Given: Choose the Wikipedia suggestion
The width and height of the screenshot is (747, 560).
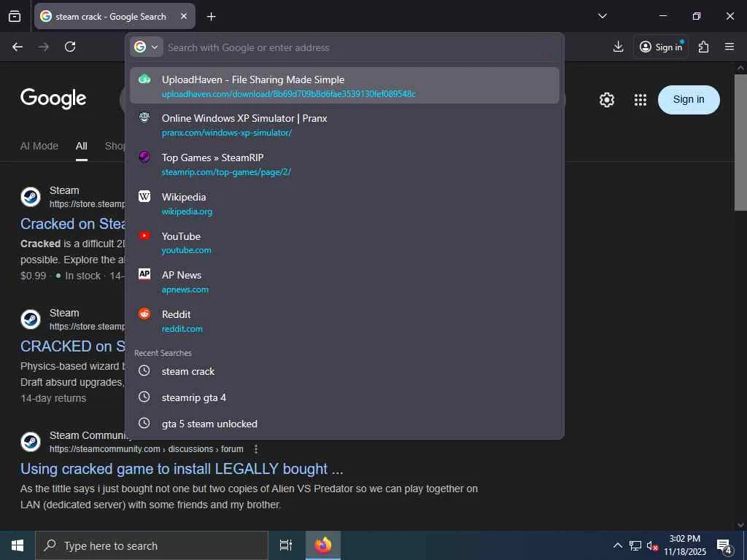Looking at the screenshot, I should (344, 204).
